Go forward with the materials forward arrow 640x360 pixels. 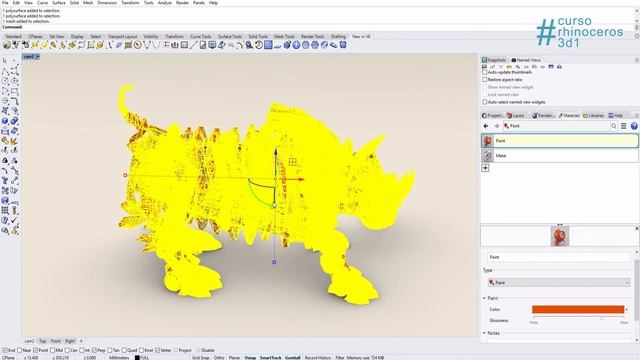pyautogui.click(x=496, y=126)
